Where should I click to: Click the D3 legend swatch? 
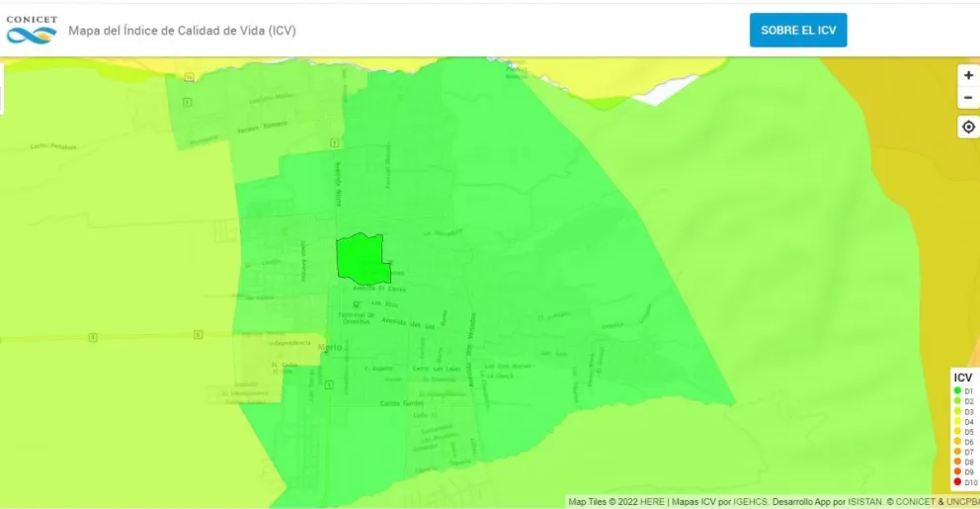click(957, 411)
